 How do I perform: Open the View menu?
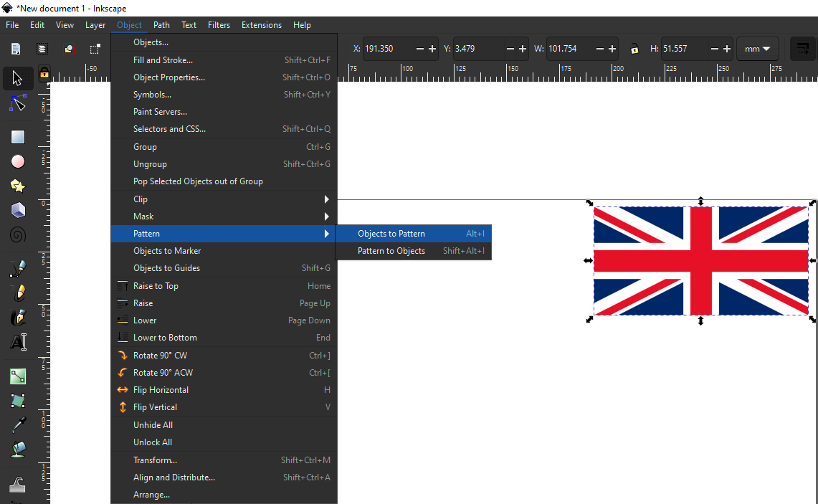(x=65, y=25)
